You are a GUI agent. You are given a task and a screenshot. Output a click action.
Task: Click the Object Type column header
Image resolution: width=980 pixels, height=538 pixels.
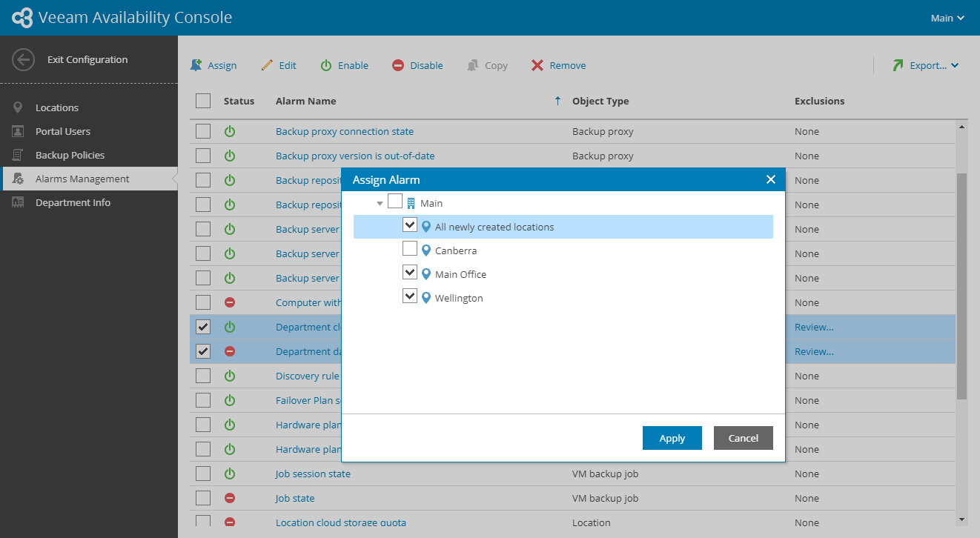[x=600, y=101]
